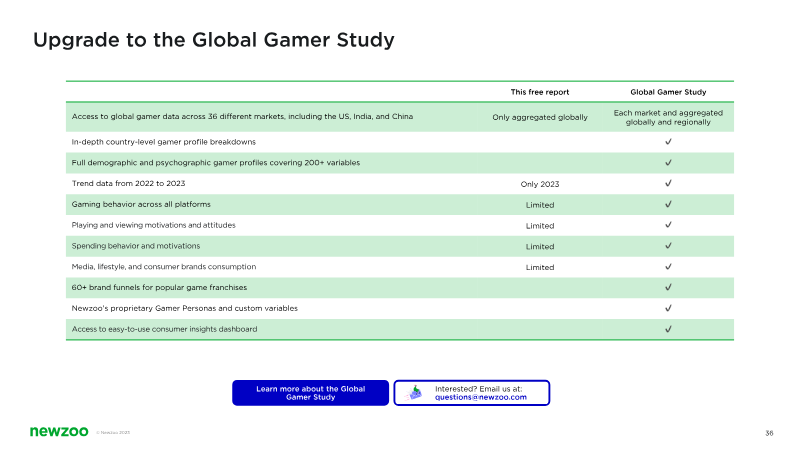Click the Interested? Email us at text
This screenshot has width=800, height=450.
point(479,389)
